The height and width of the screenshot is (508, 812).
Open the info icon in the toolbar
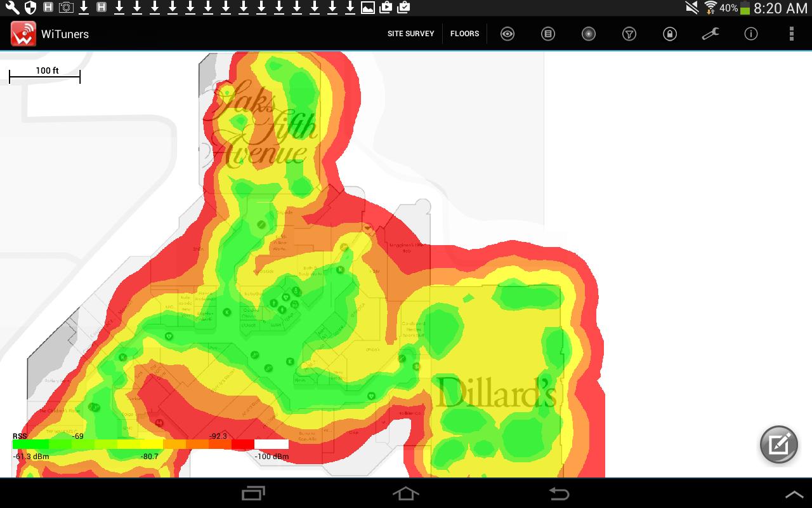[x=751, y=34]
